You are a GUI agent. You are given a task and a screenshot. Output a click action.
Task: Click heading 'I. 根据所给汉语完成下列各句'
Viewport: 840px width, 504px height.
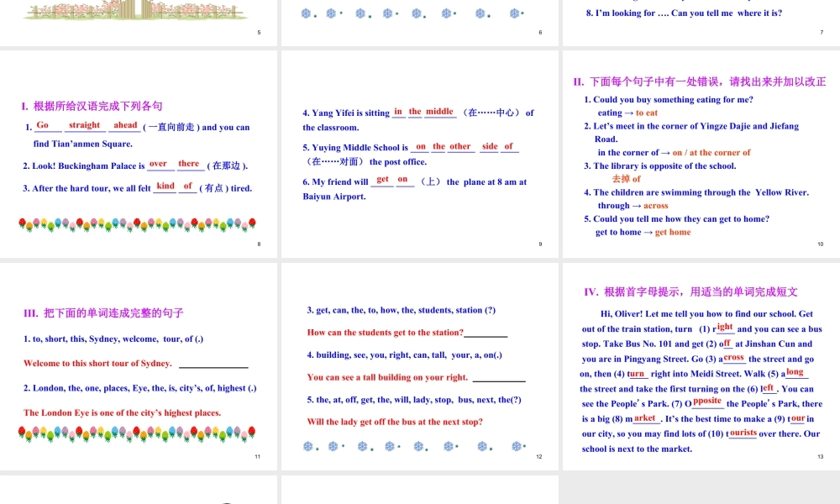92,107
